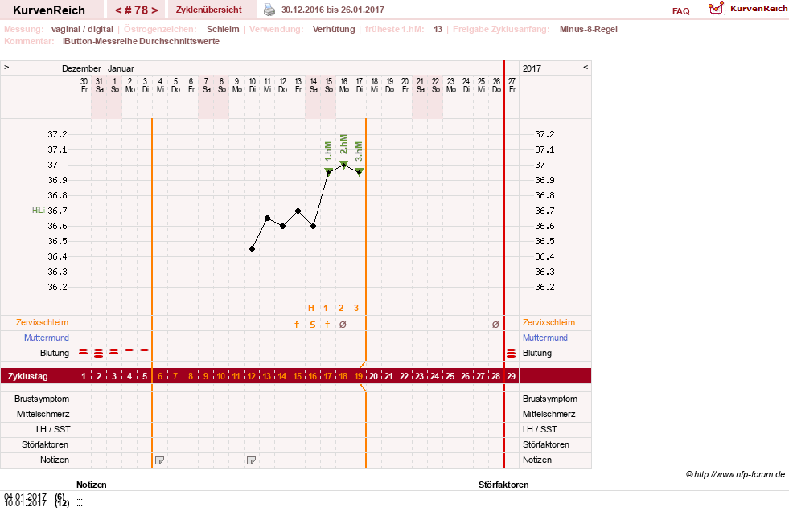The image size is (789, 532).
Task: Open the Zyklenübersicht tab
Action: coord(209,10)
